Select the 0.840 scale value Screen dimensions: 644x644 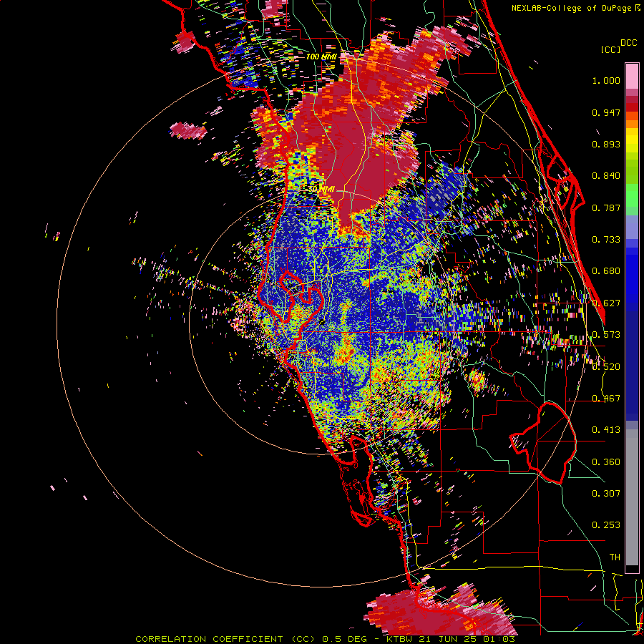[x=606, y=176]
